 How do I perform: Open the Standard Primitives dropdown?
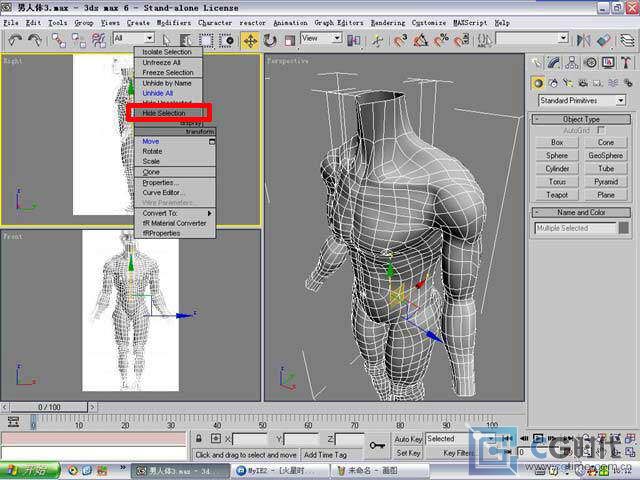point(582,100)
